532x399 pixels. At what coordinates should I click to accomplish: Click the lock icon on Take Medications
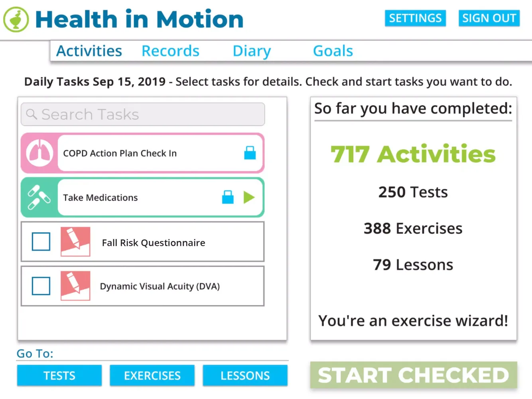[228, 197]
